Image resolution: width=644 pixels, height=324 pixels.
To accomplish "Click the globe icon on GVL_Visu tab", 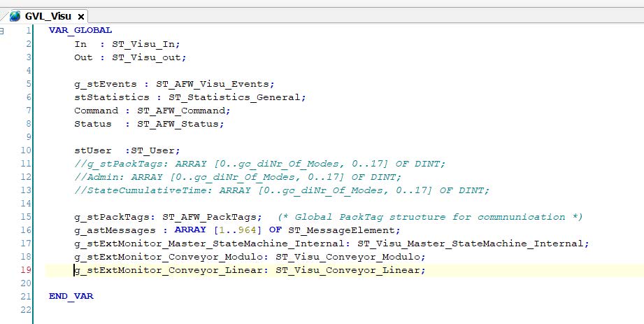I will pos(15,15).
